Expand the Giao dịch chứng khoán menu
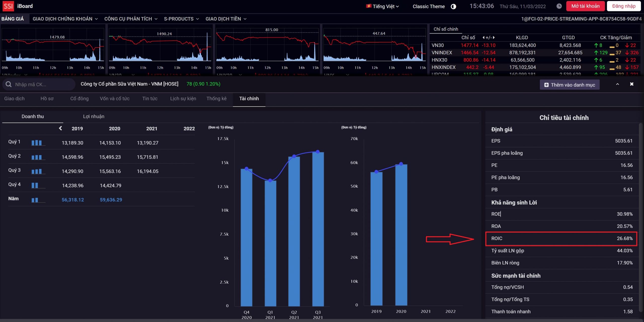Viewport: 644px width, 322px height. click(65, 19)
